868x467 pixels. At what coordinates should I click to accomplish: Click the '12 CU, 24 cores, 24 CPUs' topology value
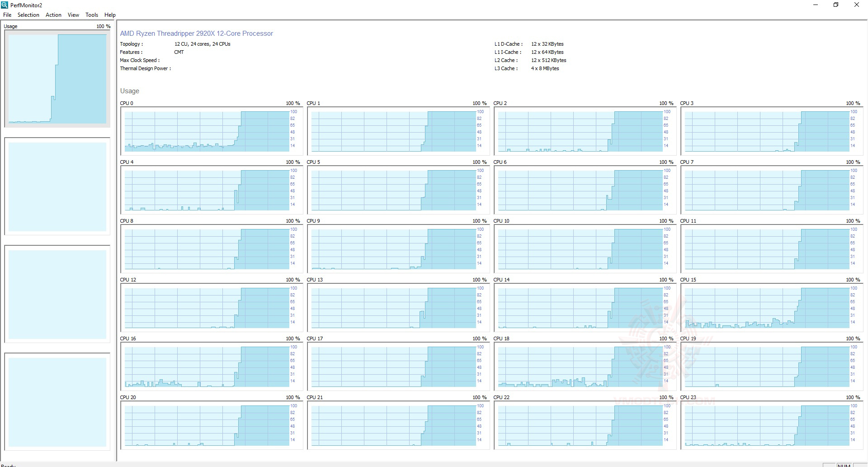(202, 44)
